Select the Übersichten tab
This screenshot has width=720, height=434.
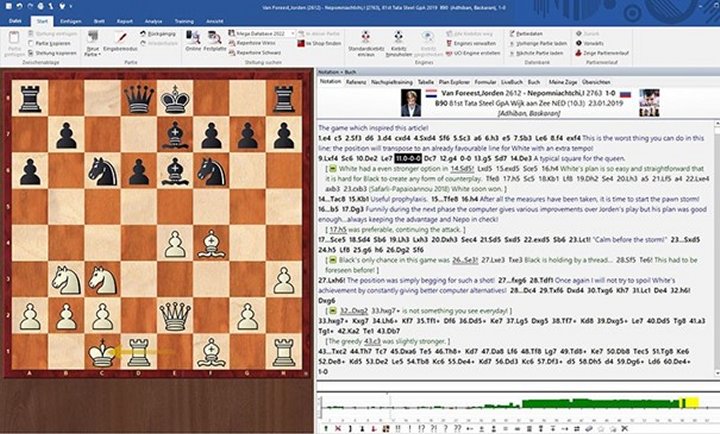pyautogui.click(x=596, y=82)
